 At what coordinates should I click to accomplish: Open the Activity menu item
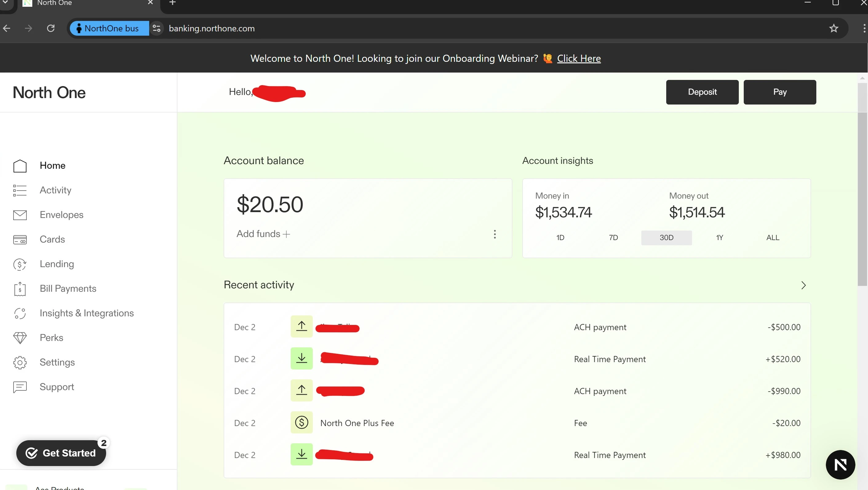[56, 190]
